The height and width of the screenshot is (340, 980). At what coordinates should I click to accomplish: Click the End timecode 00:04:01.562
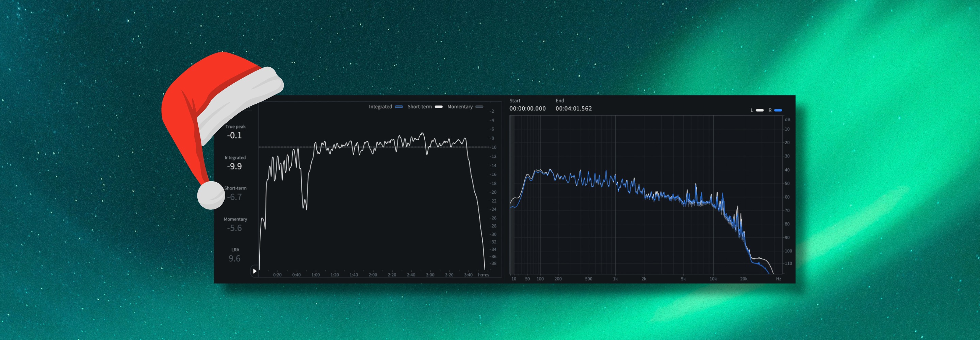[573, 109]
